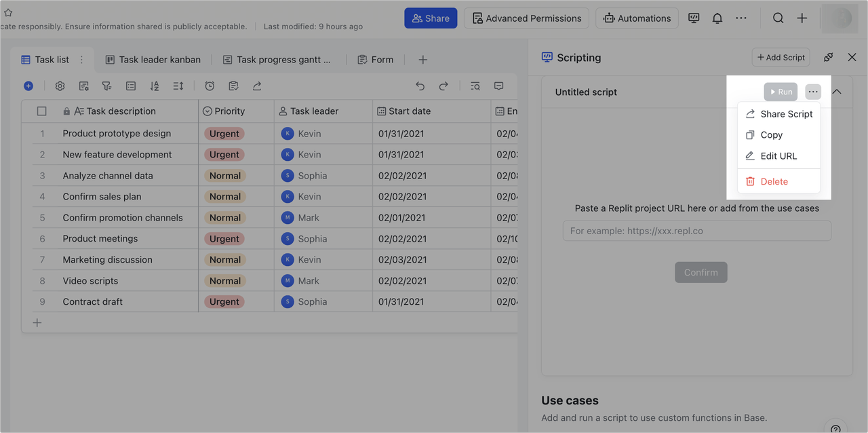
Task: Click the Replit project URL input field
Action: pos(696,231)
